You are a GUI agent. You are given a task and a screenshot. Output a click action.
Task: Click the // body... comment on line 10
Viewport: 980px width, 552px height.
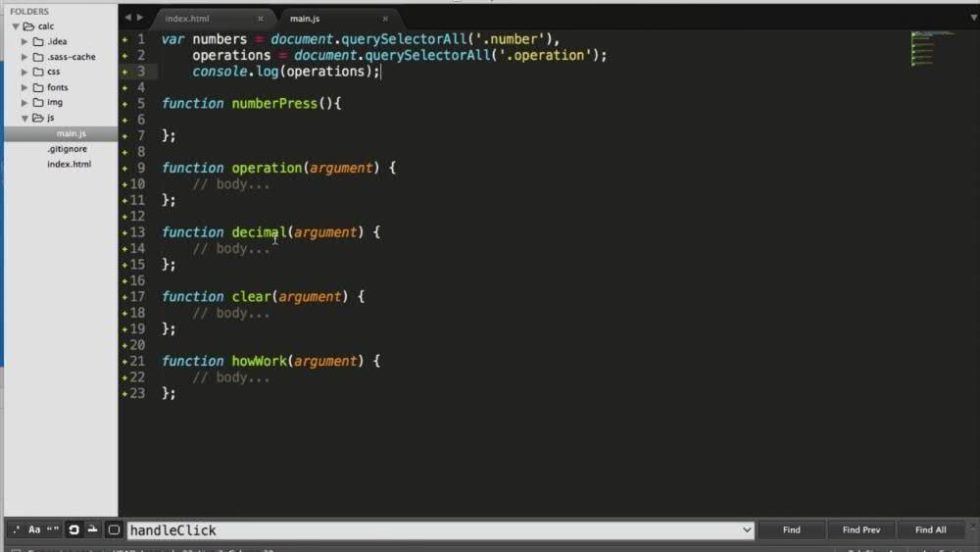click(x=231, y=184)
